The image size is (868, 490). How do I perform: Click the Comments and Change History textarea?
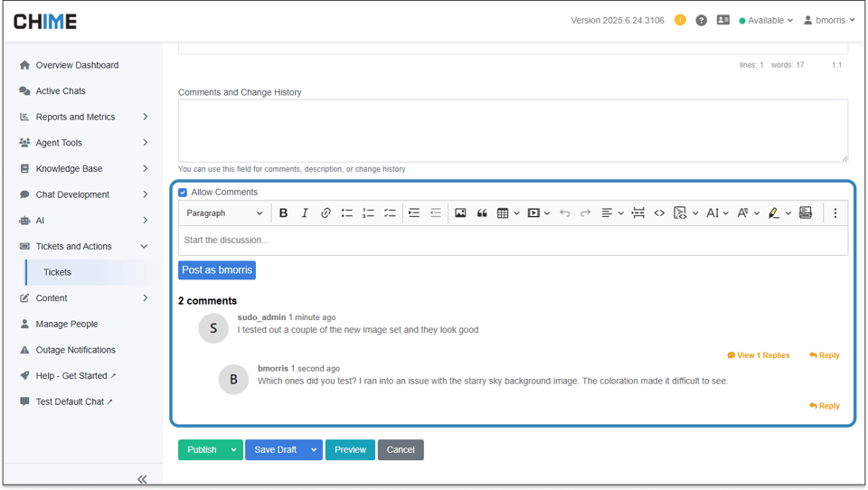(x=514, y=131)
